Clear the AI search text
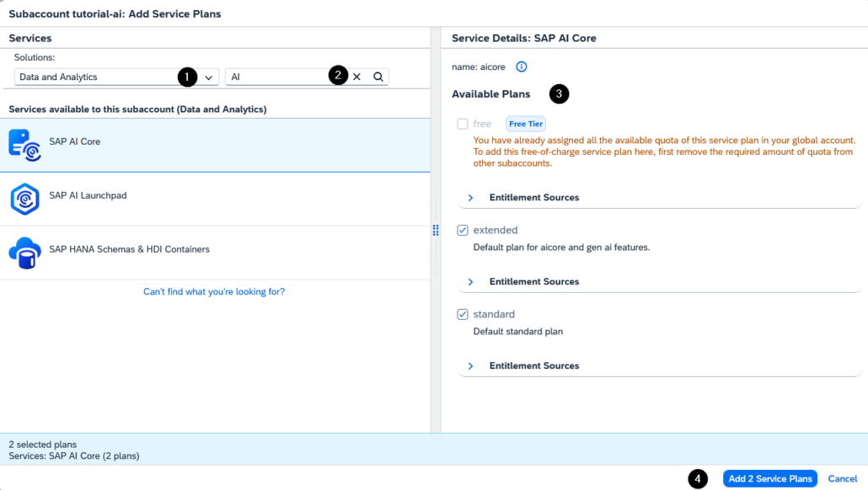This screenshot has width=868, height=490. point(357,77)
